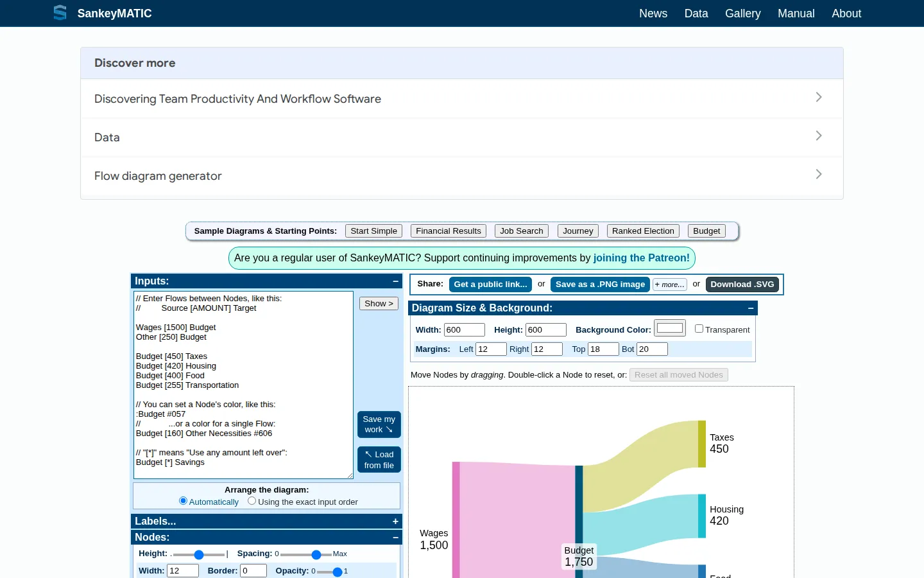Click the Right margin input field
Viewport: 924px width, 578px height.
(547, 349)
